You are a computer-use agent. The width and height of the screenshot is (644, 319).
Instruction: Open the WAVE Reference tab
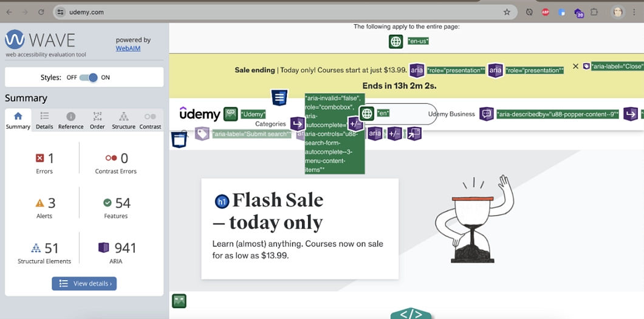(x=70, y=121)
